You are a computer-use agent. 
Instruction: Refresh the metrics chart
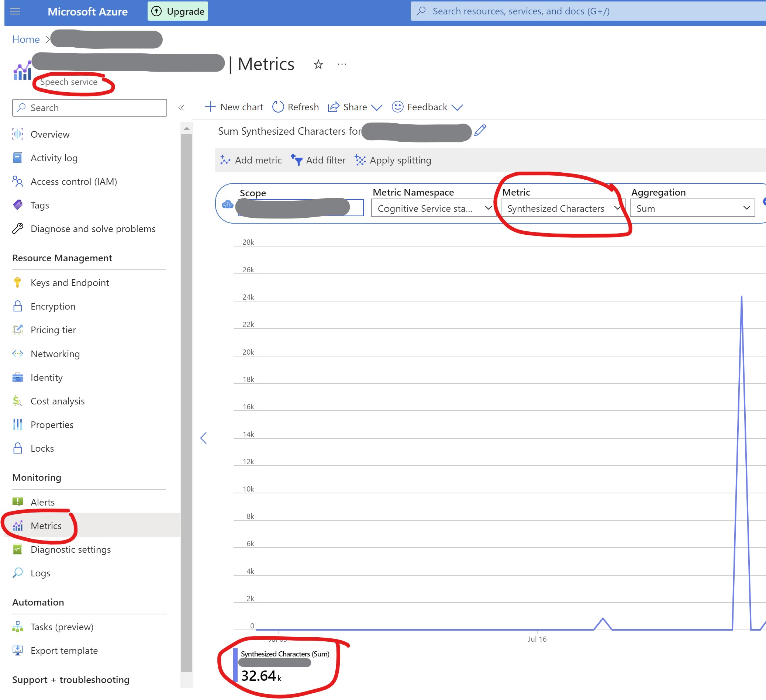pyautogui.click(x=296, y=107)
